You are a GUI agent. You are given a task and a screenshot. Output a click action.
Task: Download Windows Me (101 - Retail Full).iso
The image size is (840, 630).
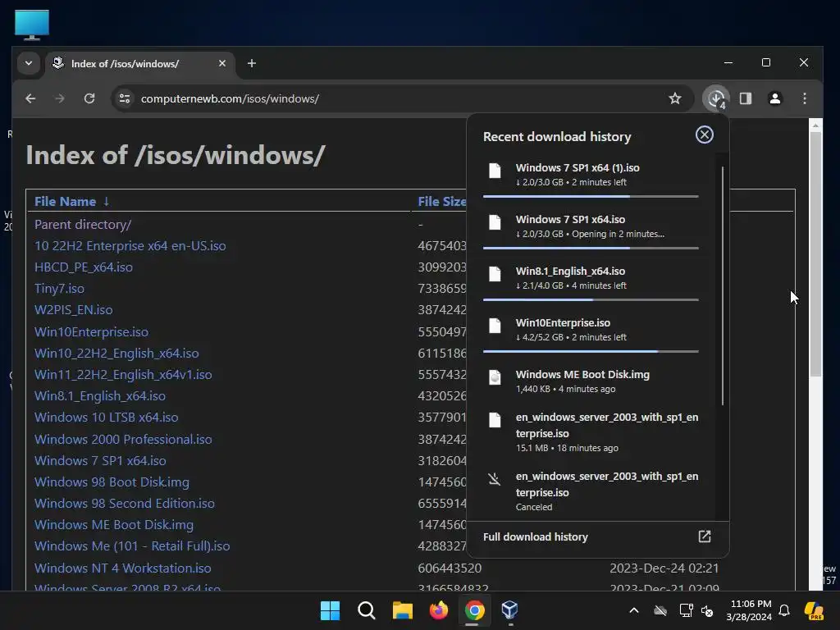tap(132, 546)
